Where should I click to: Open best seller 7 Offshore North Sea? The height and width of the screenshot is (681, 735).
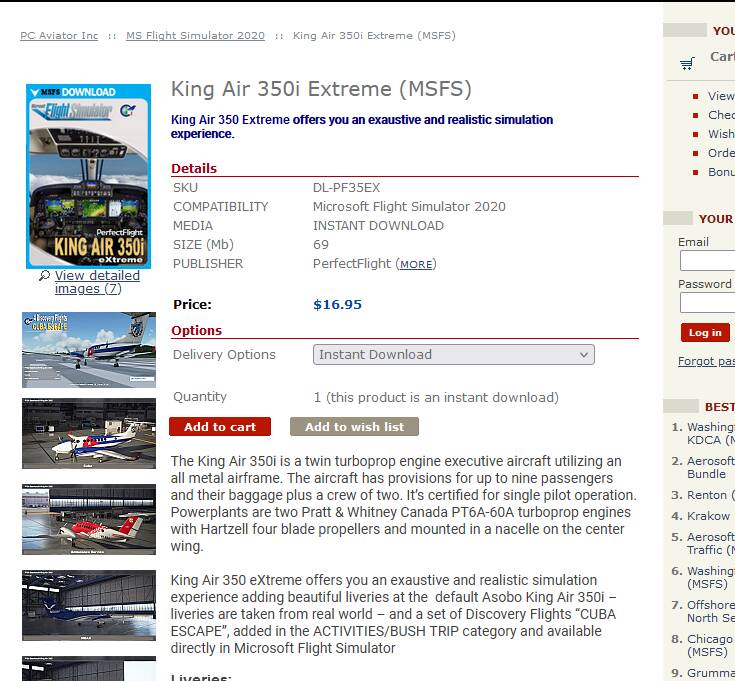pos(711,612)
